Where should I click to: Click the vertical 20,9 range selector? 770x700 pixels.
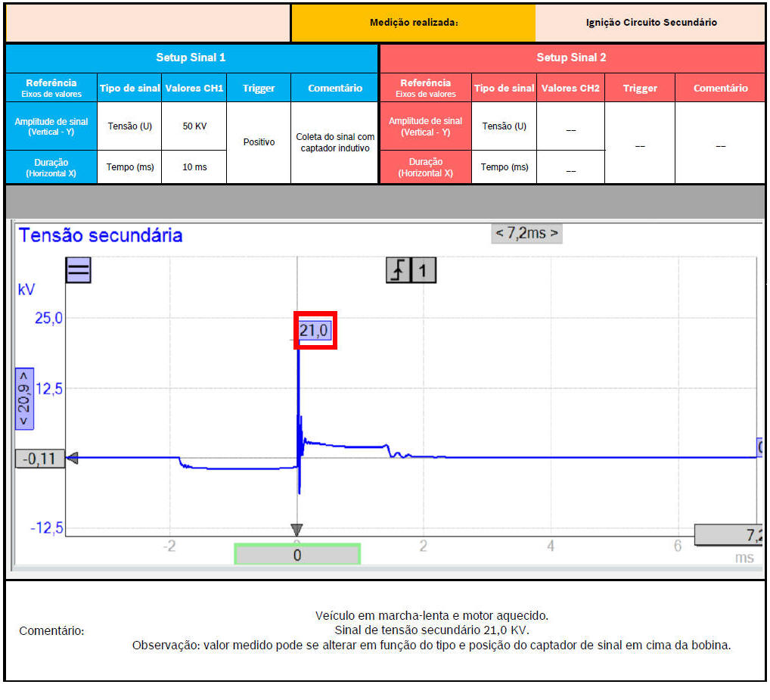click(24, 399)
